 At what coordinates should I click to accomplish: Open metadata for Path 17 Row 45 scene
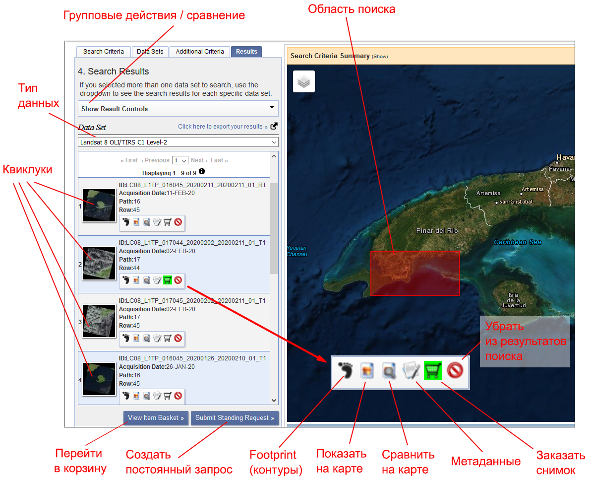(x=157, y=339)
